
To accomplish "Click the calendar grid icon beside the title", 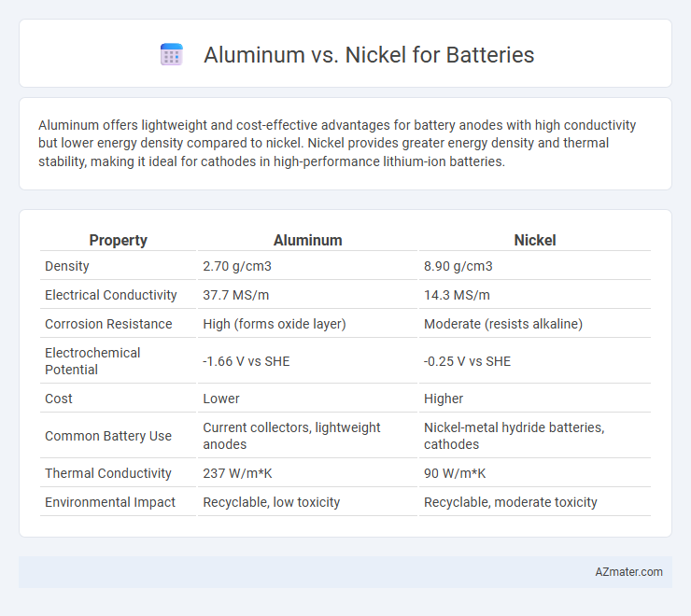I will coord(172,55).
